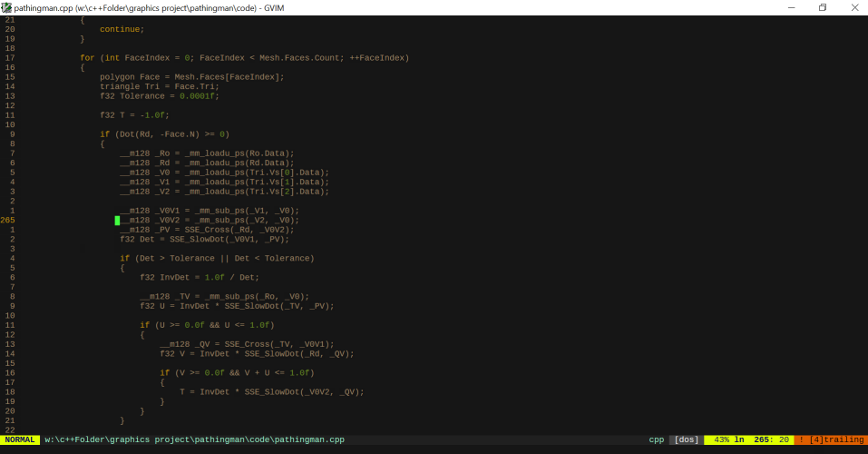This screenshot has width=868, height=454.
Task: Click '_V0V2 = _mm_sub_ps(_V2, _V0);' line
Action: [x=210, y=220]
